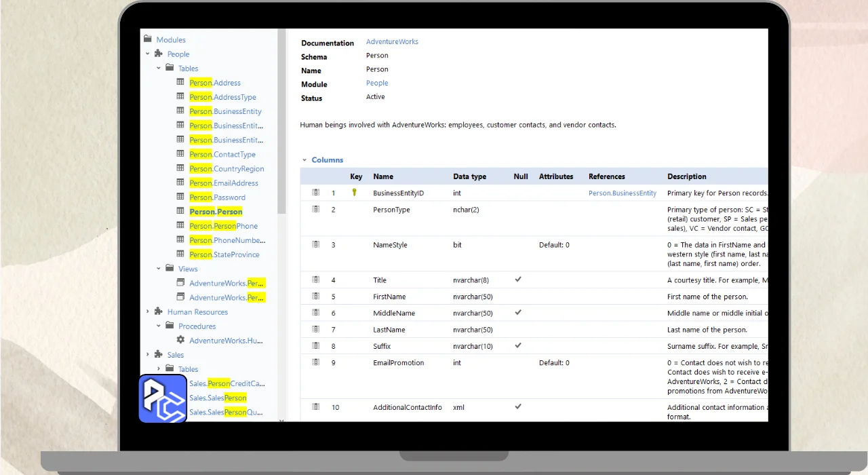The height and width of the screenshot is (475, 868).
Task: Click the column icon in the LastName row
Action: tap(315, 329)
